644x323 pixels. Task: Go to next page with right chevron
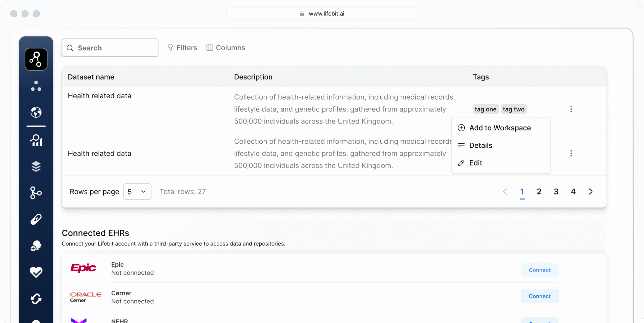(x=590, y=191)
